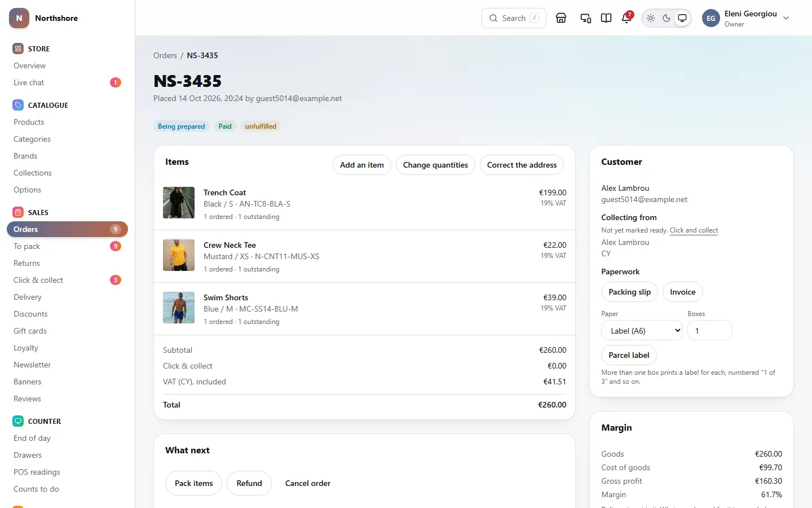Focus the Search box in the top bar
812x508 pixels.
514,18
